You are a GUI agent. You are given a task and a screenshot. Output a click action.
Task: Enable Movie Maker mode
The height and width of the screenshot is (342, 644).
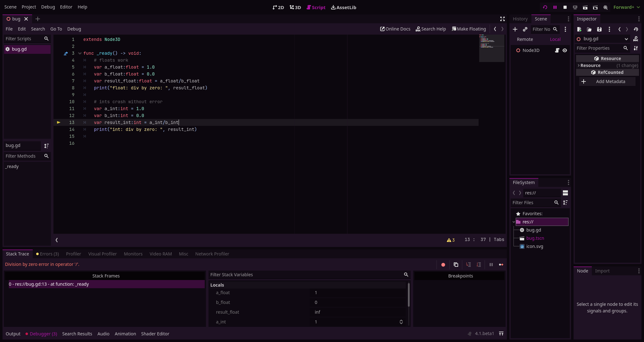coord(605,7)
